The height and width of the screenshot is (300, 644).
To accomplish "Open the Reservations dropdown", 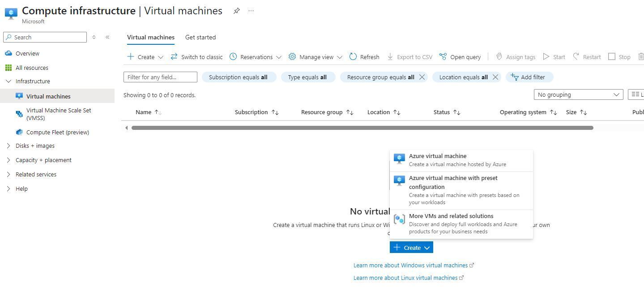I will tap(256, 57).
